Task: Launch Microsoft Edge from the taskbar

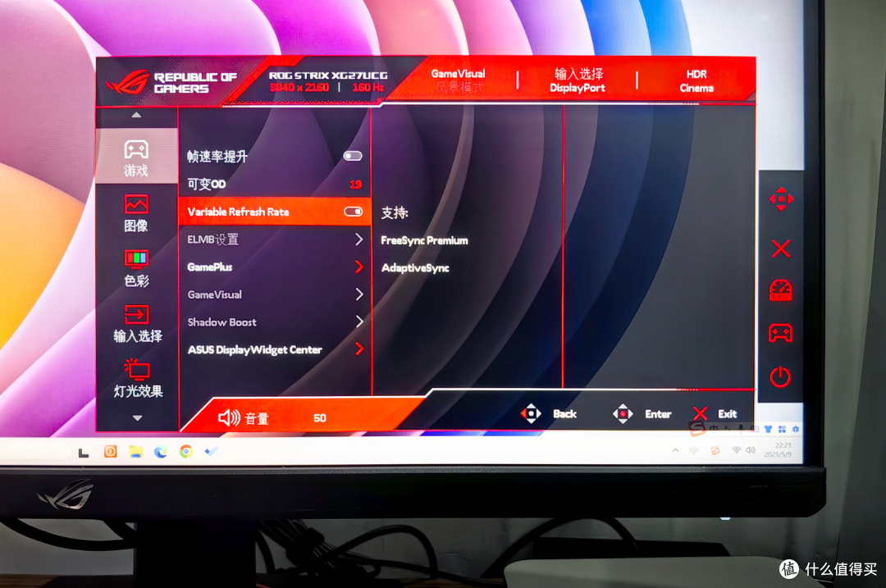Action: [x=161, y=452]
